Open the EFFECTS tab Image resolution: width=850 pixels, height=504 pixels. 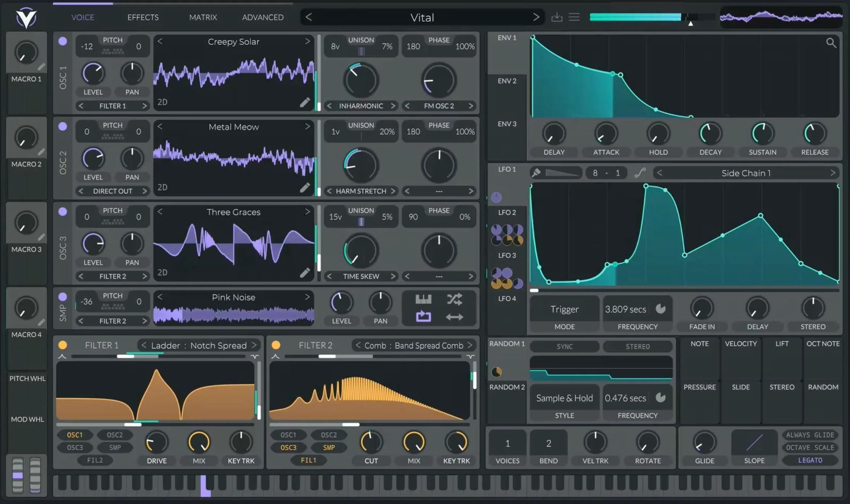click(143, 17)
